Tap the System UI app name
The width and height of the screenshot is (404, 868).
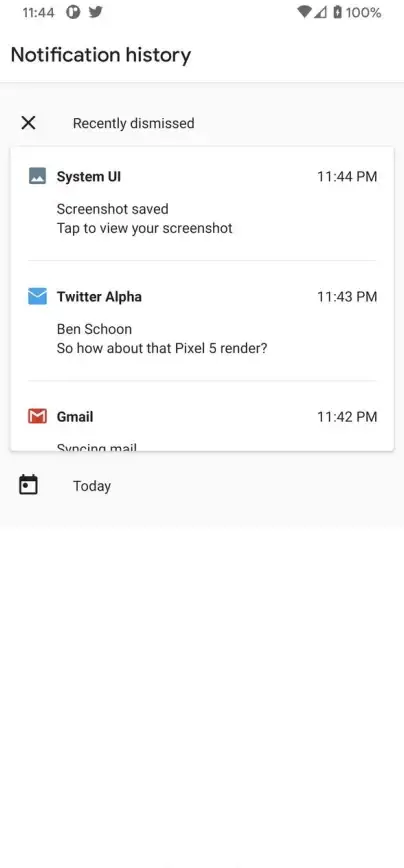click(x=89, y=177)
